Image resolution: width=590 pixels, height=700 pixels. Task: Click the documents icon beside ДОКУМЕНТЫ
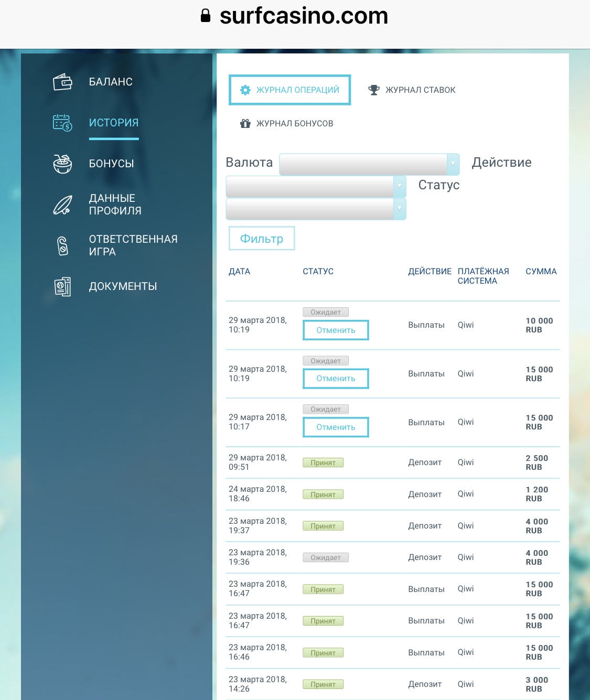(62, 286)
